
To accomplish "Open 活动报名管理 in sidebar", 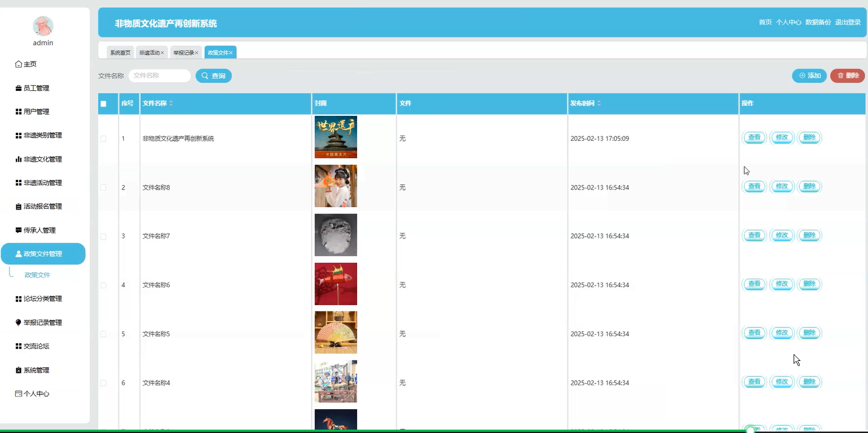I will (x=39, y=207).
